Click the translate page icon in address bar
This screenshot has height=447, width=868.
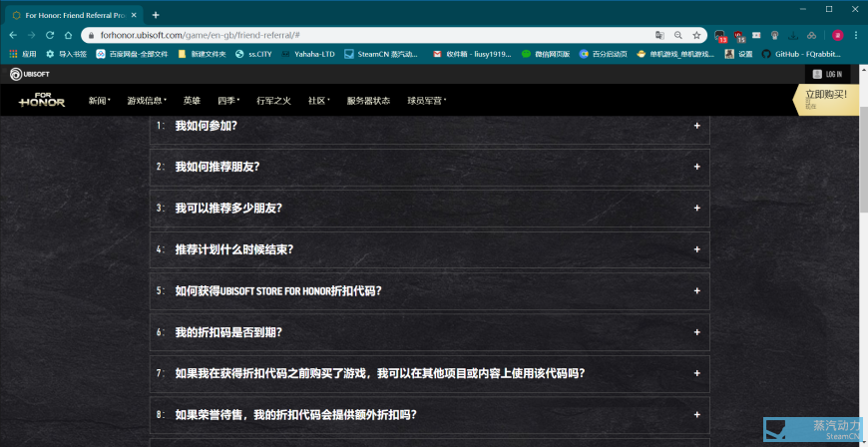pyautogui.click(x=659, y=35)
